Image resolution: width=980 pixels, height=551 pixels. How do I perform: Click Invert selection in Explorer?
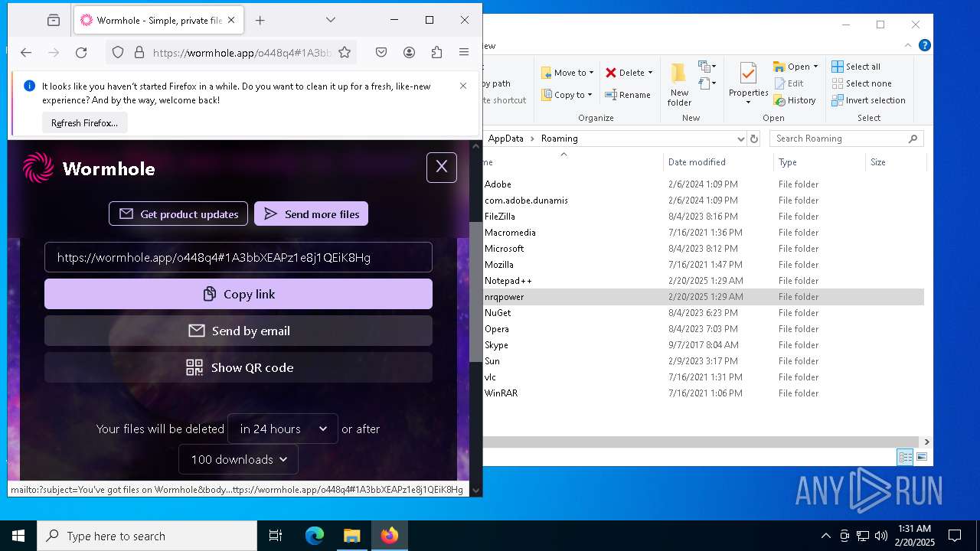pyautogui.click(x=868, y=100)
